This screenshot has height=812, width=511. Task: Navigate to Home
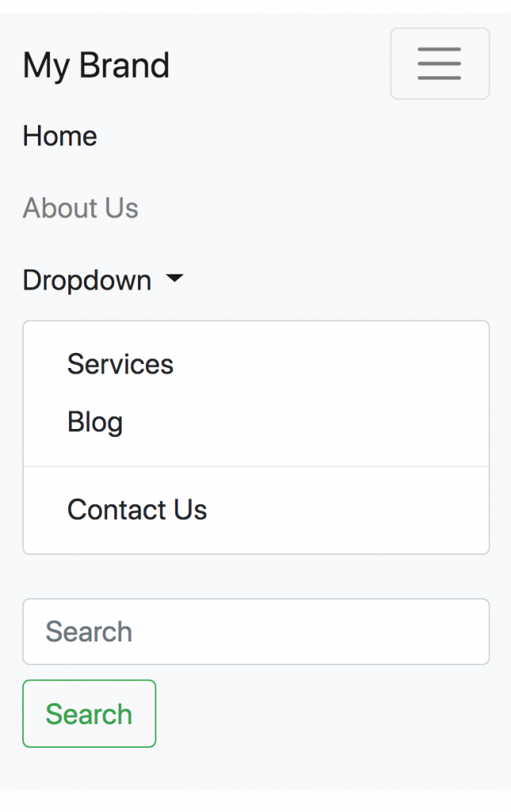[x=60, y=136]
